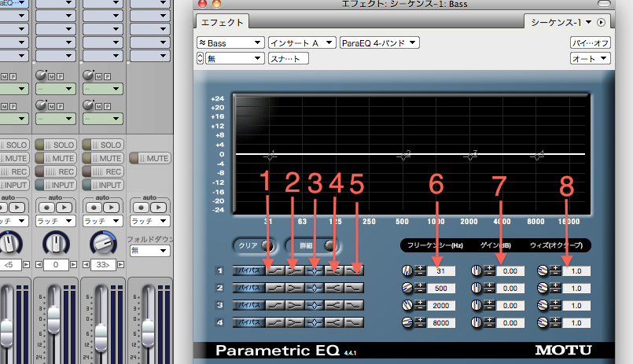Open ラッチ automation dropdown on pan 33> channel
Screen dimensions: 633x364
coord(102,221)
